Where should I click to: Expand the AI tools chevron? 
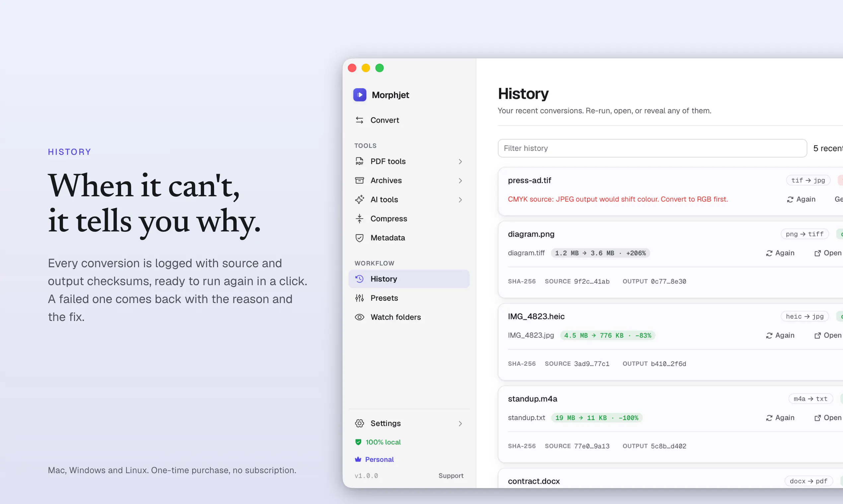click(x=460, y=200)
